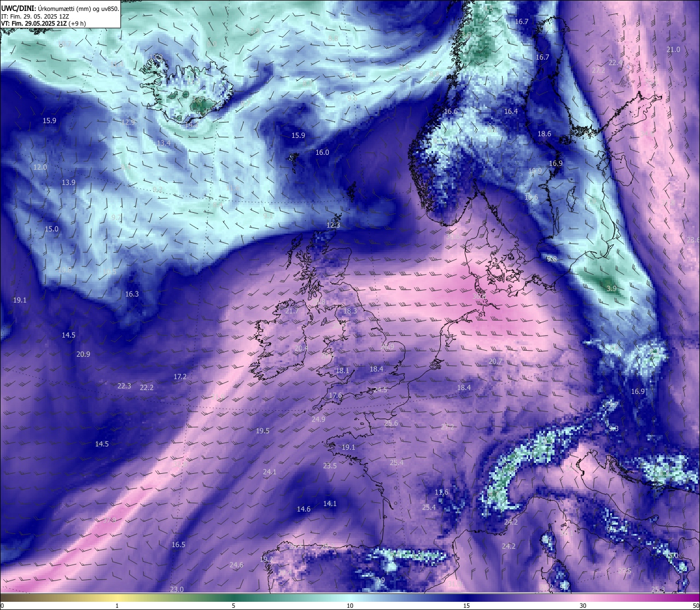The image size is (700, 610).
Task: Click the colorbar tick label 5
Action: [x=234, y=606]
